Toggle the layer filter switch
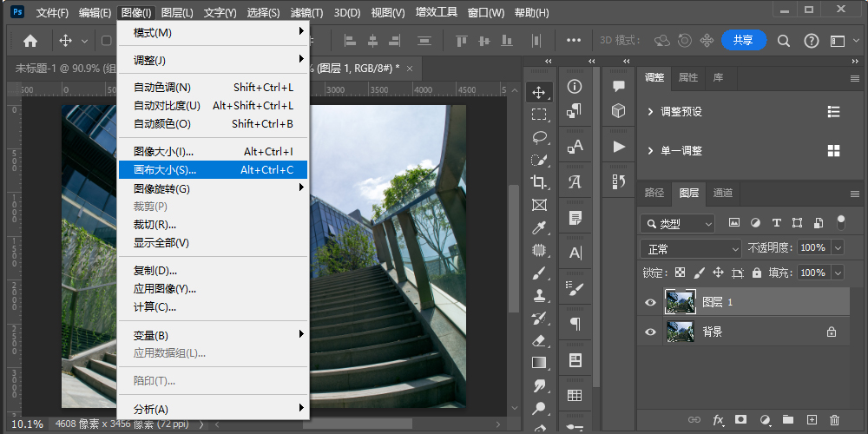The height and width of the screenshot is (434, 868). 839,223
